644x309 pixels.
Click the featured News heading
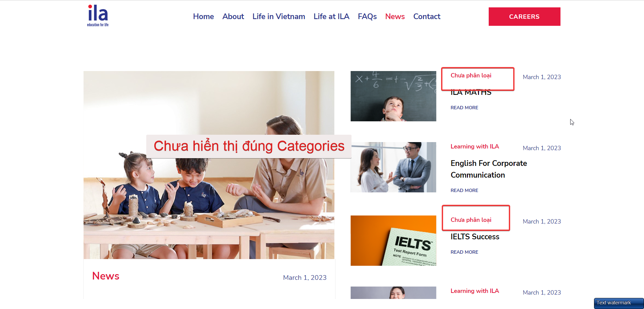pyautogui.click(x=106, y=276)
